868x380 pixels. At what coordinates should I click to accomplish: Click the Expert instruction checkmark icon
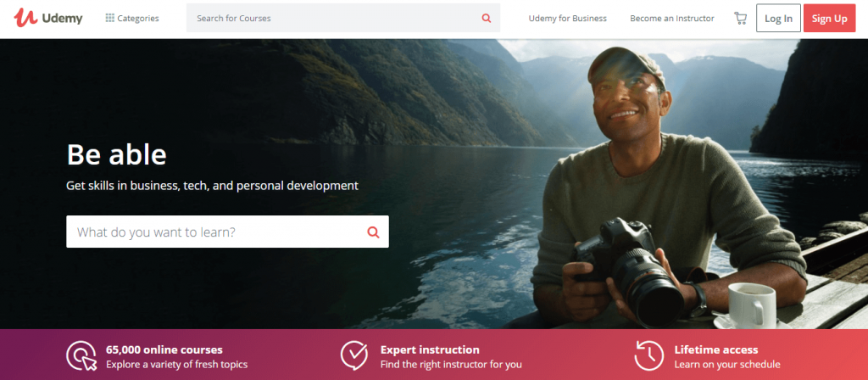point(354,355)
